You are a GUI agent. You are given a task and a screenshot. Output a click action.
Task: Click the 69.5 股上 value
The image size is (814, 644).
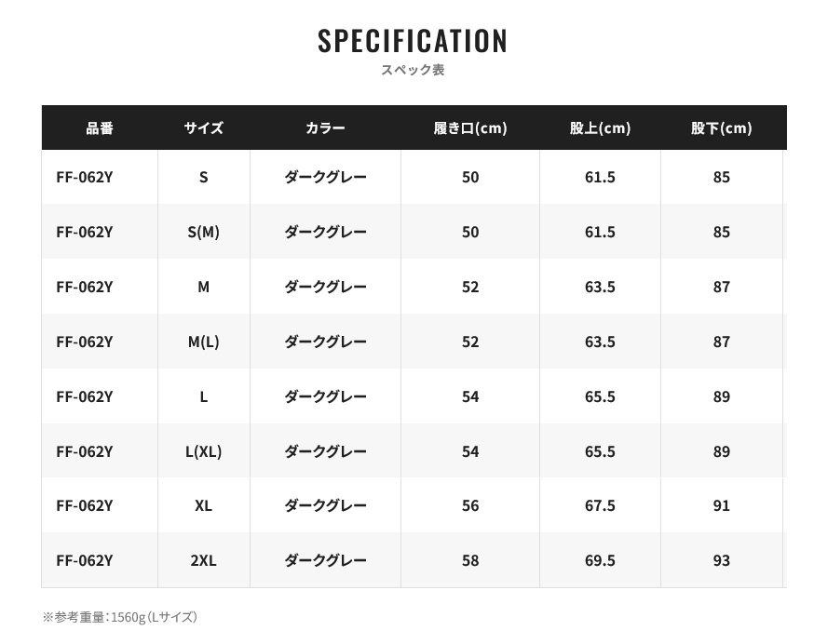(600, 560)
